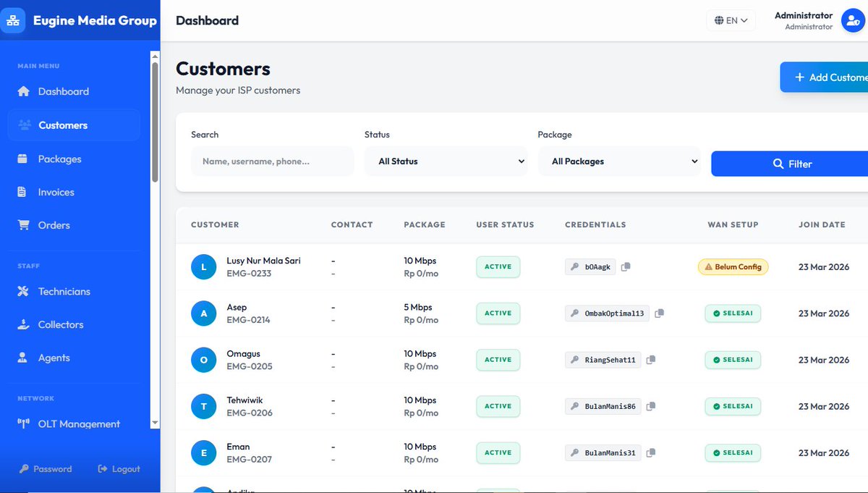Click customer ID EMG-0207

pos(250,459)
